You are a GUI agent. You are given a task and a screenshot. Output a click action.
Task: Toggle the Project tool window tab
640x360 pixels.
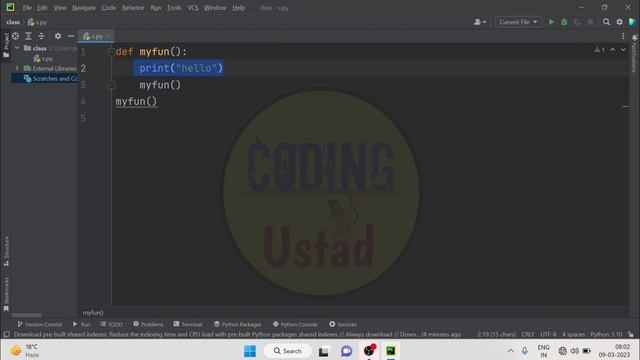(x=6, y=46)
